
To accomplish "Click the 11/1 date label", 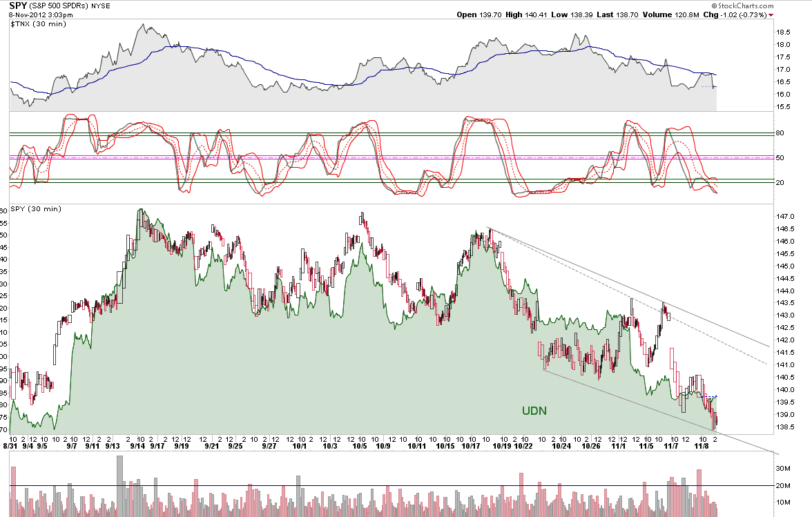I will click(x=619, y=446).
